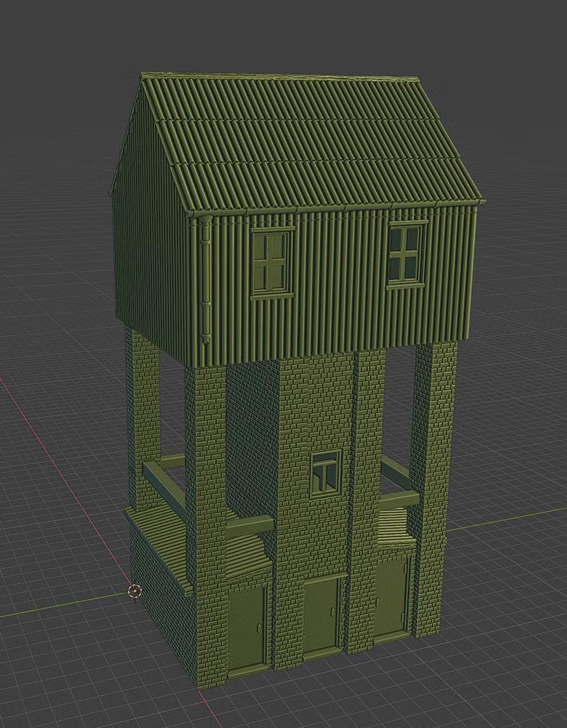Screen dimensions: 567x728
Task: Click the middle ground-floor door of the model
Action: click(x=323, y=618)
